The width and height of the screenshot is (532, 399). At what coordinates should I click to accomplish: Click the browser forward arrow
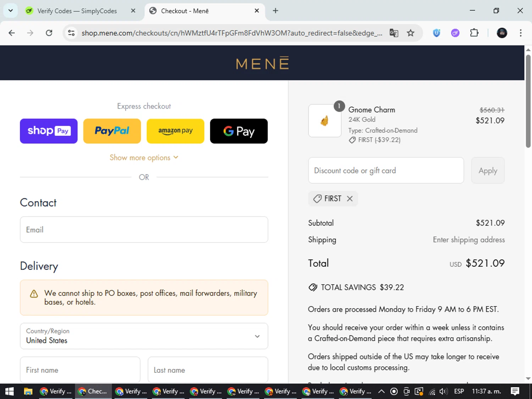pos(30,33)
